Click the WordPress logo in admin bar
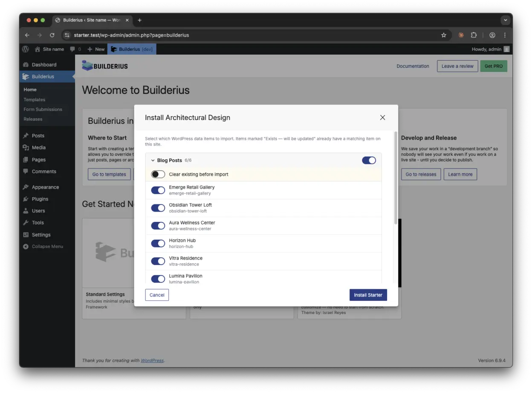532x393 pixels. (26, 49)
